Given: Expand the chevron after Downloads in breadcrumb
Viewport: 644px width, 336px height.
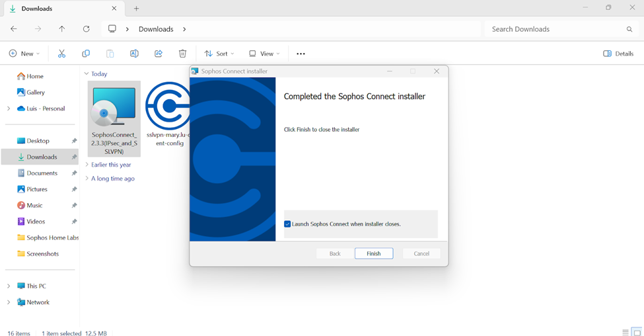Looking at the screenshot, I should click(184, 29).
